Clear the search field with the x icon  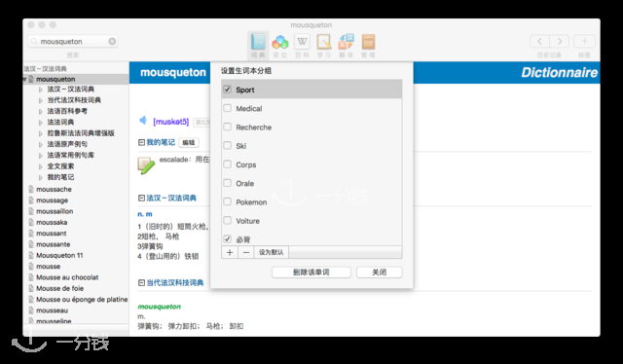point(113,41)
